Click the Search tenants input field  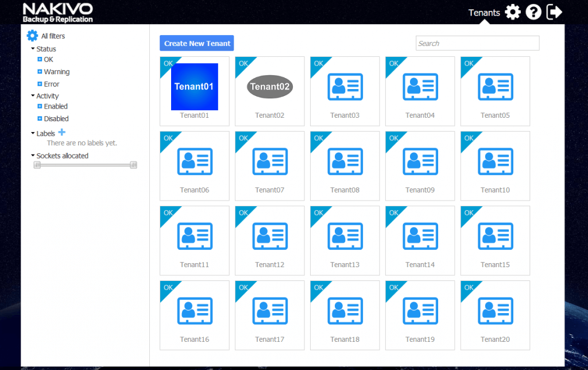coord(477,43)
